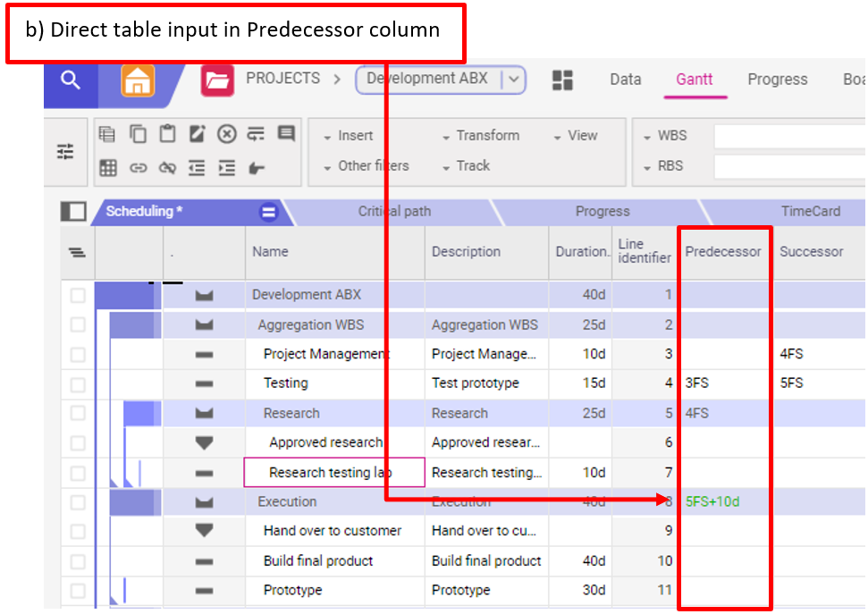Click the Predecessor column header
Image resolution: width=868 pixels, height=614 pixels.
coord(722,252)
